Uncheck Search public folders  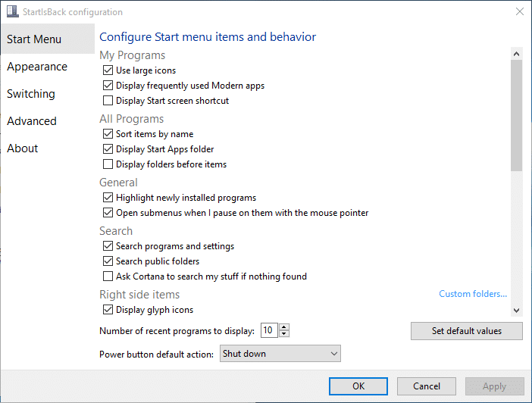108,261
